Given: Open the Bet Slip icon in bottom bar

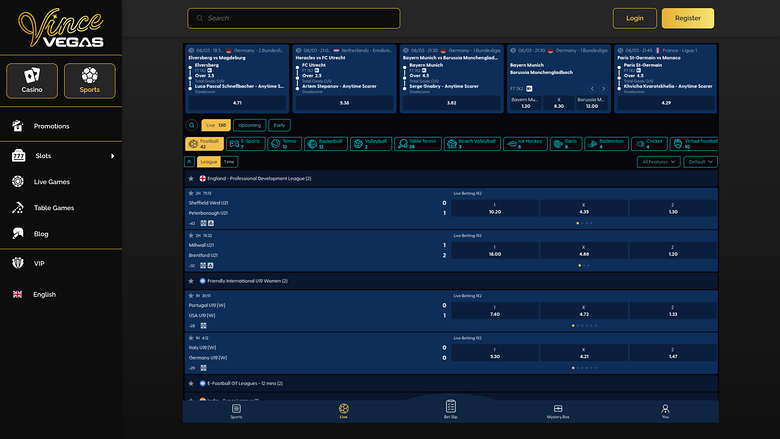Looking at the screenshot, I should 450,409.
